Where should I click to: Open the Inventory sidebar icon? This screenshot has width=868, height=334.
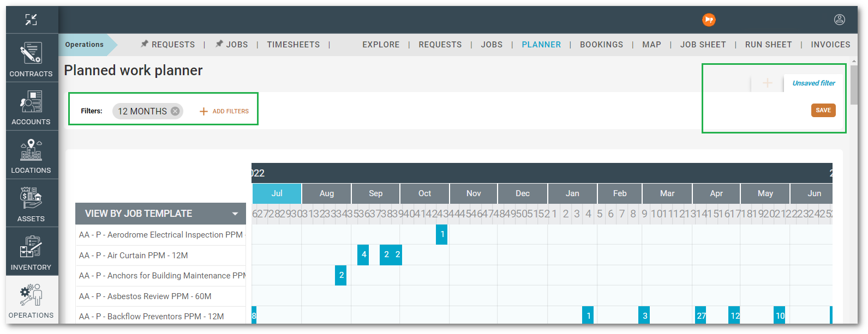31,252
